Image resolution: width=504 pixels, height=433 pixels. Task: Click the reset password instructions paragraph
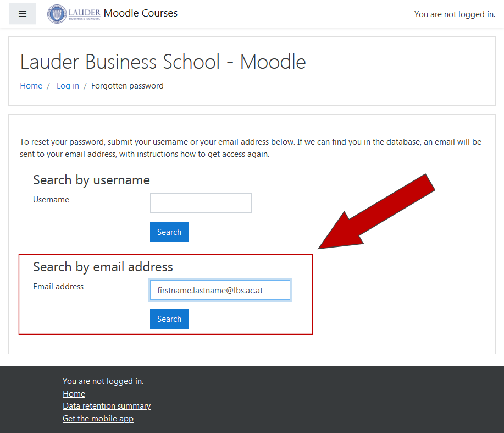(x=251, y=148)
